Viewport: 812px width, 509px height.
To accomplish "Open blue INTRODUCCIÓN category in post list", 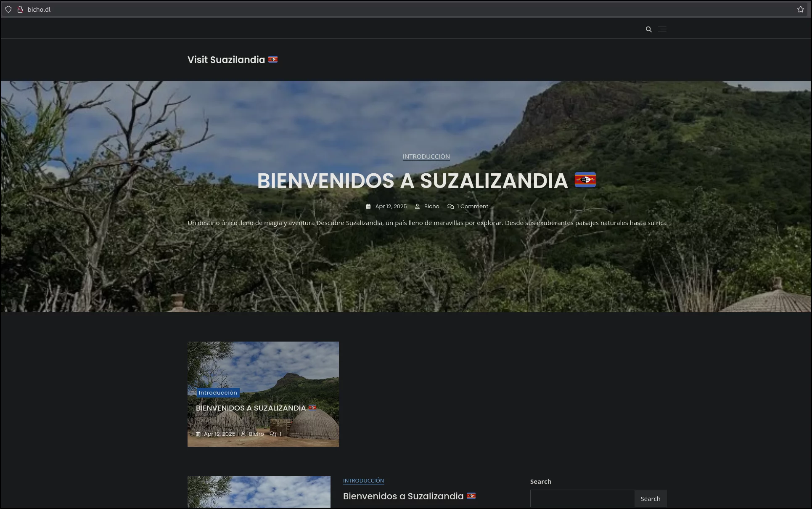I will pos(363,481).
